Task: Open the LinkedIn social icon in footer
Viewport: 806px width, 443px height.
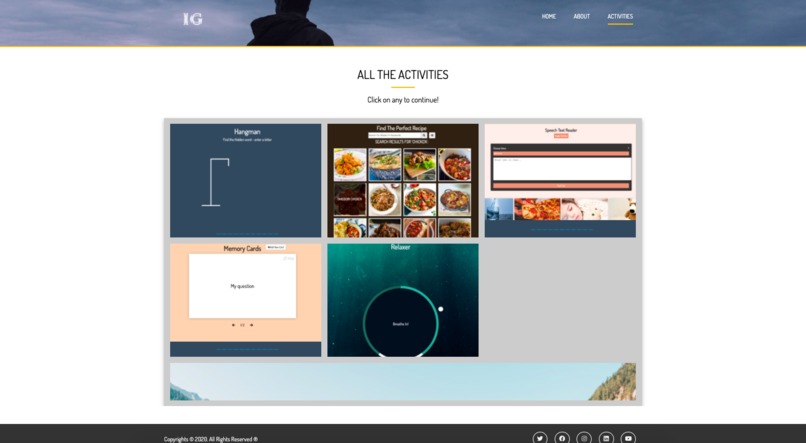Action: click(x=606, y=438)
